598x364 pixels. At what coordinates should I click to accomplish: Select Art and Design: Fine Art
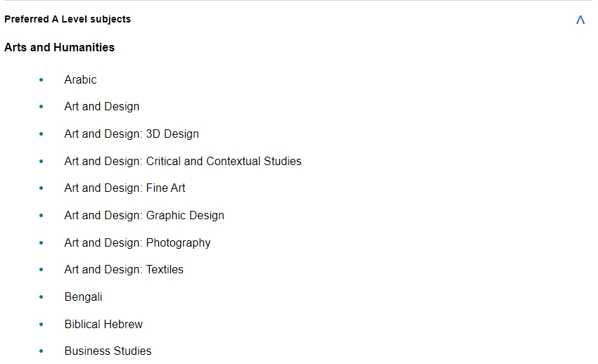click(x=125, y=188)
